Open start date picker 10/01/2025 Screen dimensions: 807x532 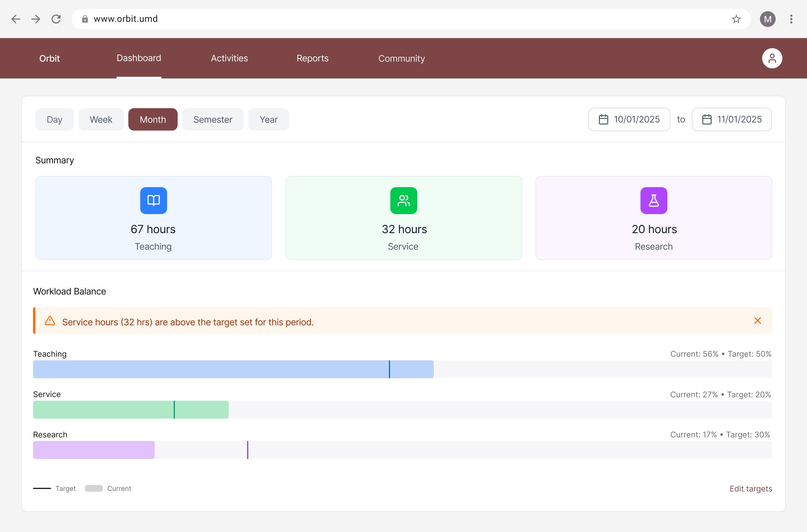click(x=629, y=120)
